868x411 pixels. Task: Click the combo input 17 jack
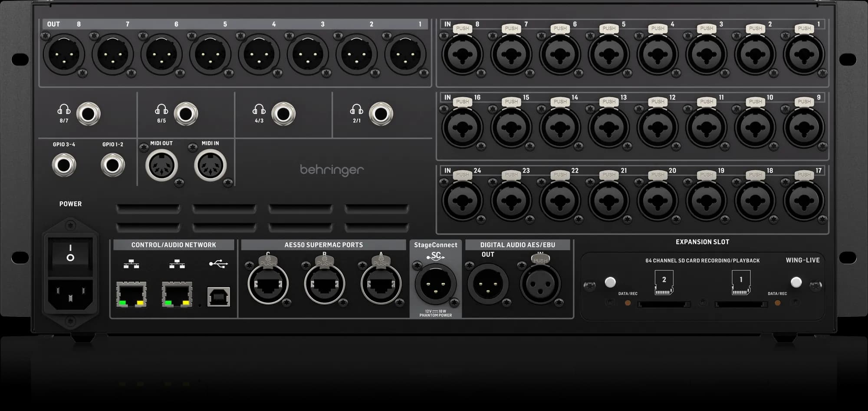coord(804,201)
